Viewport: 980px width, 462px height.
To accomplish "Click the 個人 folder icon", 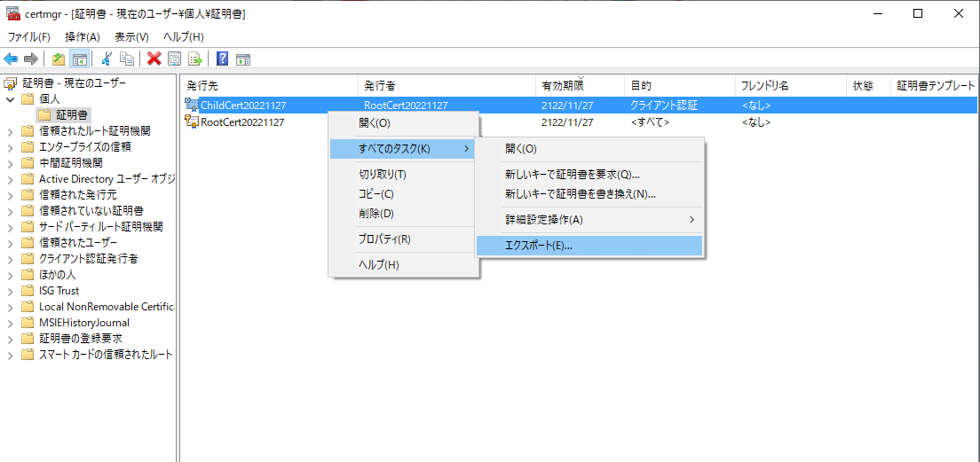I will point(27,98).
